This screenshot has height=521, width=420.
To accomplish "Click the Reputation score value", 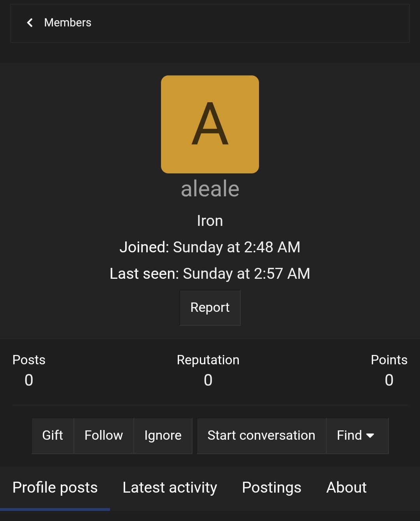I will (x=208, y=380).
